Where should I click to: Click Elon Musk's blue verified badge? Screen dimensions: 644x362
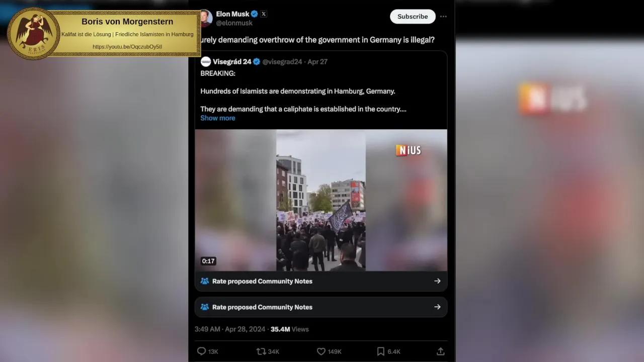pos(255,14)
